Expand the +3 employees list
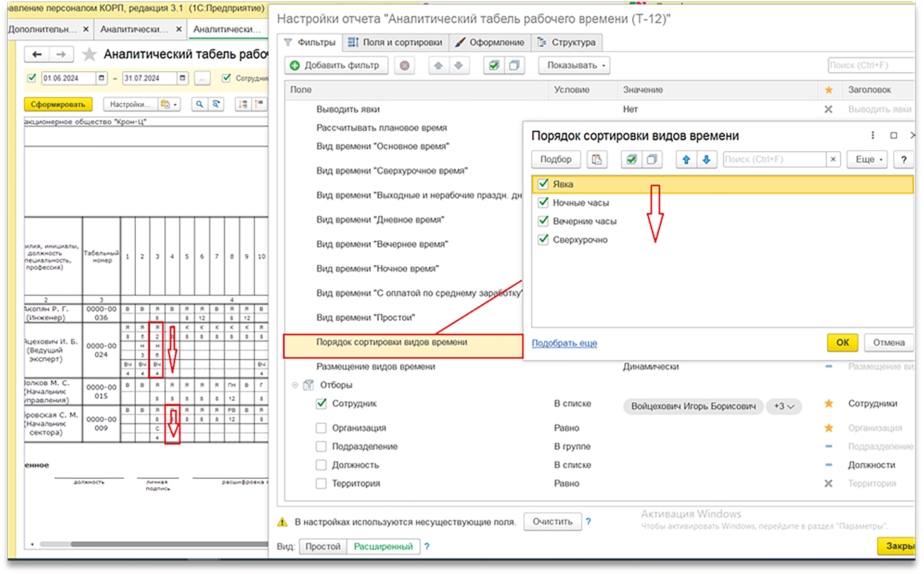Viewport: 924px width, 574px height. tap(784, 406)
